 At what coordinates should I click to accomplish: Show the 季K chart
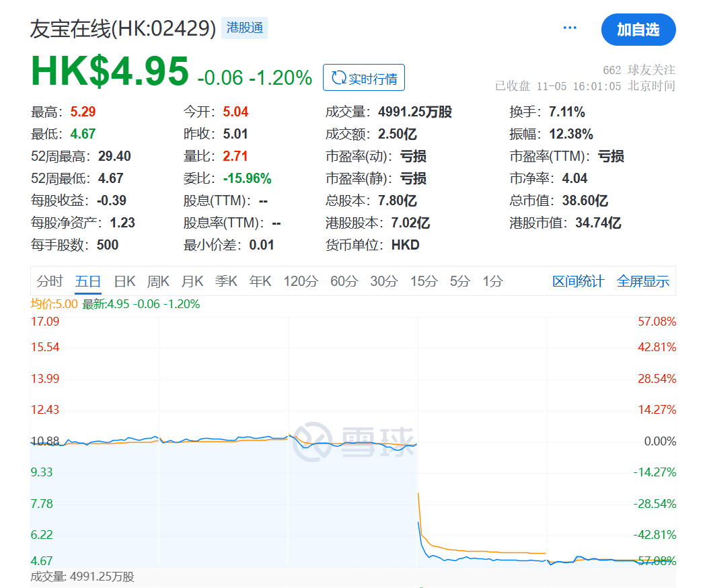click(226, 281)
